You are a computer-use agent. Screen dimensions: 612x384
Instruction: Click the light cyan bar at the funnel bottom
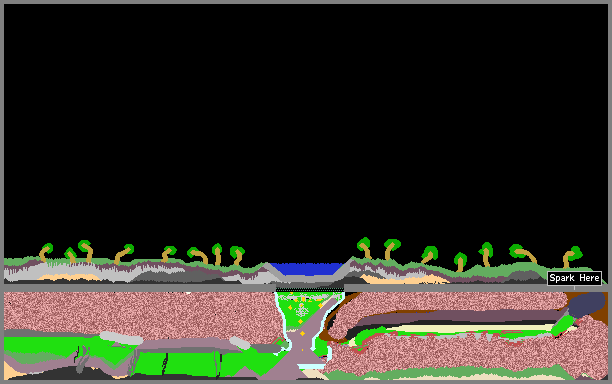click(311, 366)
